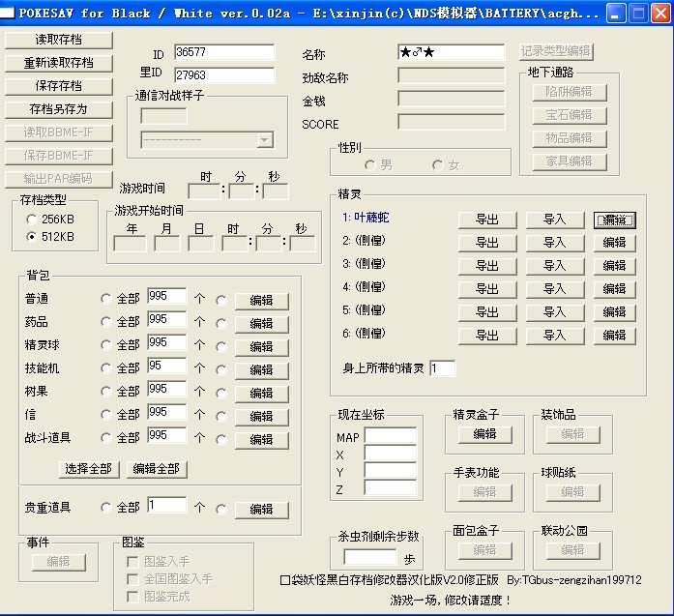Click into the 里ID input field
Viewport: 674px width, 616px height.
[x=224, y=75]
